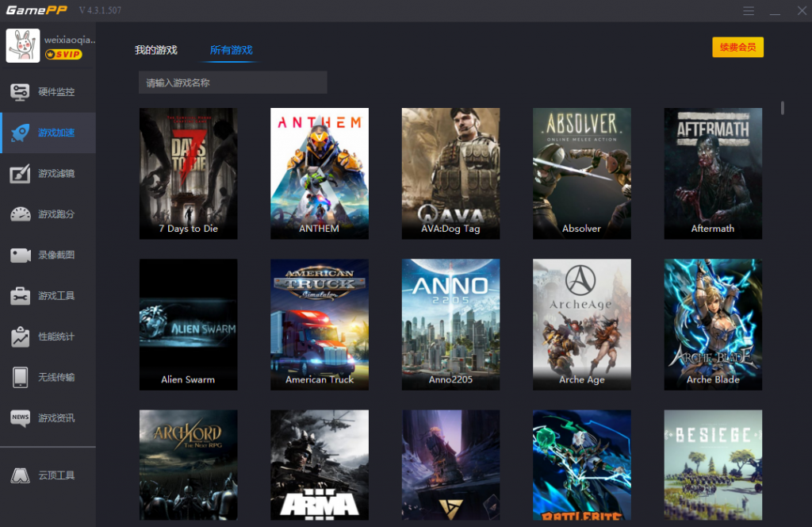The width and height of the screenshot is (812, 527).
Task: Select the Aftermath game cover
Action: click(713, 174)
